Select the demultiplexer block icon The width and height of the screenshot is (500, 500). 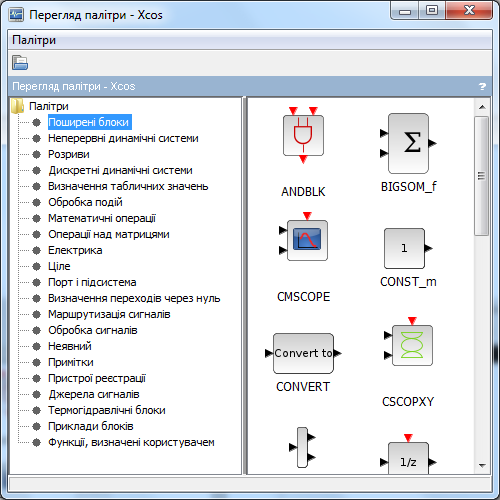[302, 447]
